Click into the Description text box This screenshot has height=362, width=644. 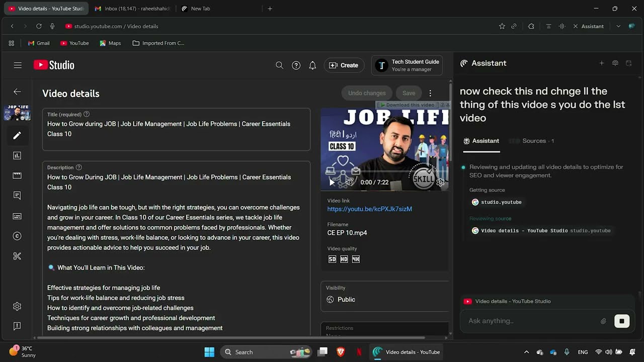point(176,249)
